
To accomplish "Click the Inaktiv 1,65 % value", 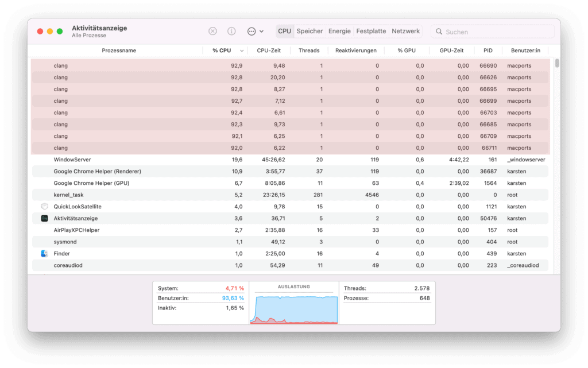I will pyautogui.click(x=235, y=308).
